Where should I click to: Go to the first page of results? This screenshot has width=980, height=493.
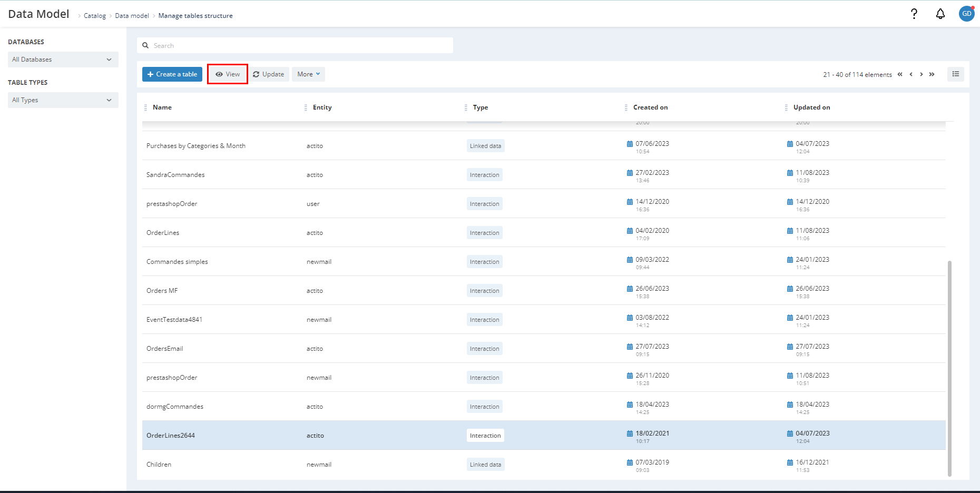pos(900,74)
